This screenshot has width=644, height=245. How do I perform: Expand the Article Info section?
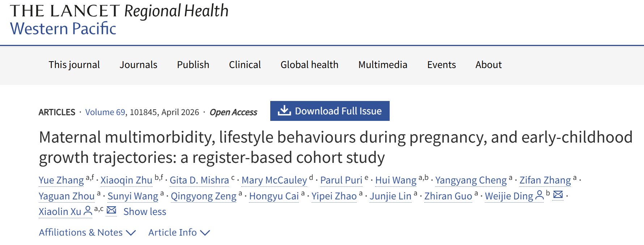point(179,232)
